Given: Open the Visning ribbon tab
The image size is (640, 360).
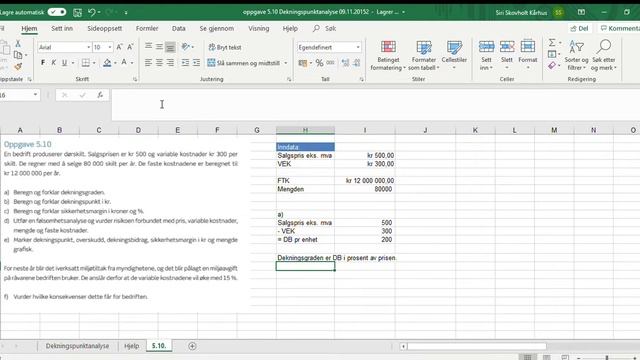Looking at the screenshot, I should pos(259,28).
